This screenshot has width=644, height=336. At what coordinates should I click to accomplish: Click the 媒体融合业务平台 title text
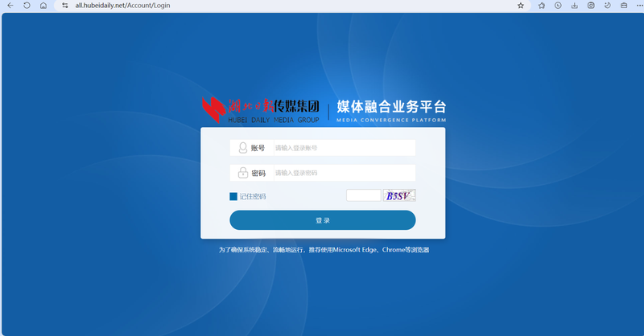(x=391, y=107)
